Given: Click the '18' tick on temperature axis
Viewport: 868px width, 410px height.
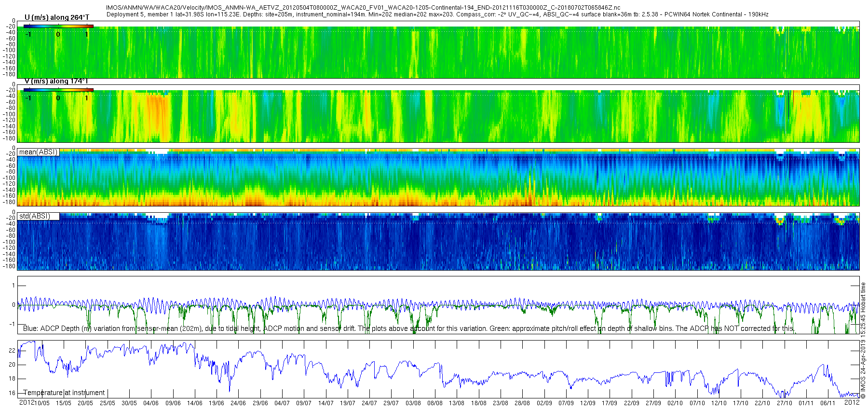Looking at the screenshot, I should click(x=12, y=379).
